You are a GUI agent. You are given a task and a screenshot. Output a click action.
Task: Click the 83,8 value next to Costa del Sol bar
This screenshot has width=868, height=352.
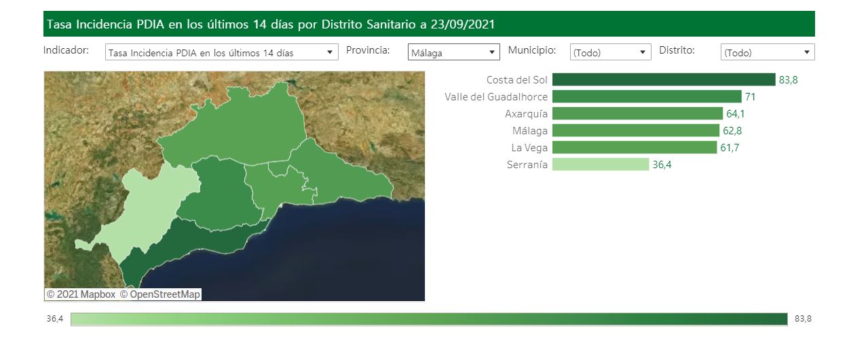click(788, 80)
